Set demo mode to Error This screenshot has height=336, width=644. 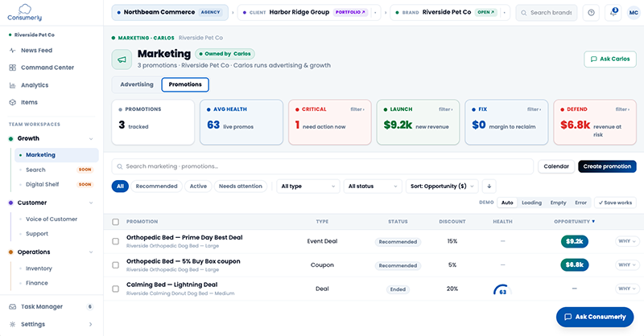580,203
